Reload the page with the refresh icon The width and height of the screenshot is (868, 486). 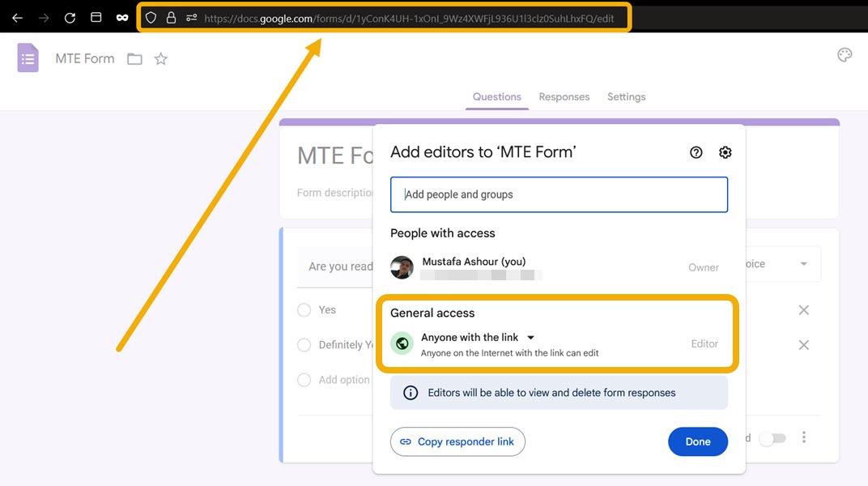click(70, 17)
